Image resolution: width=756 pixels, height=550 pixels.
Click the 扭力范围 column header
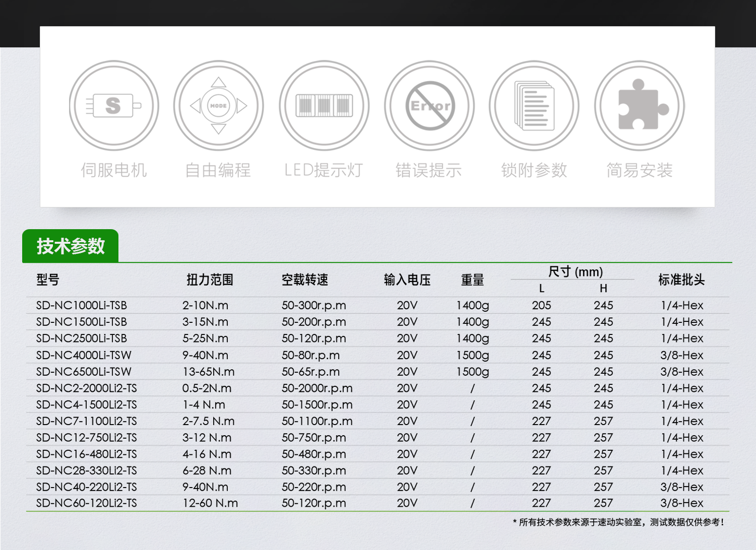(210, 280)
